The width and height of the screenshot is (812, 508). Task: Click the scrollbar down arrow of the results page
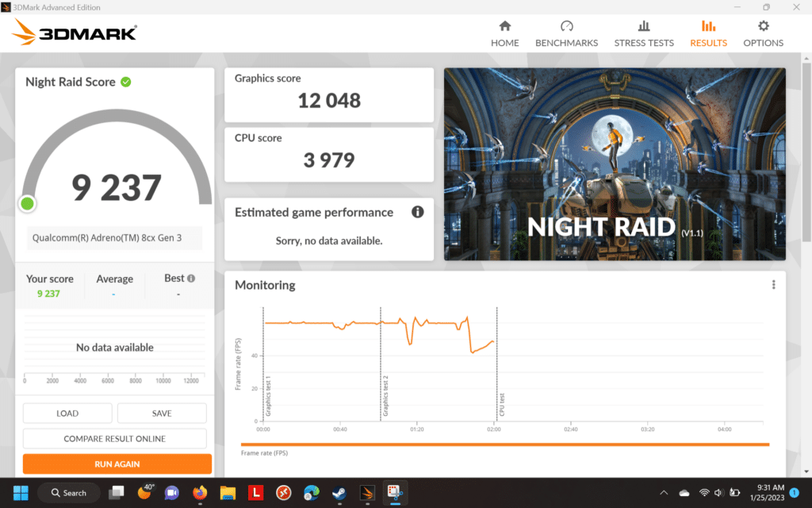click(806, 471)
